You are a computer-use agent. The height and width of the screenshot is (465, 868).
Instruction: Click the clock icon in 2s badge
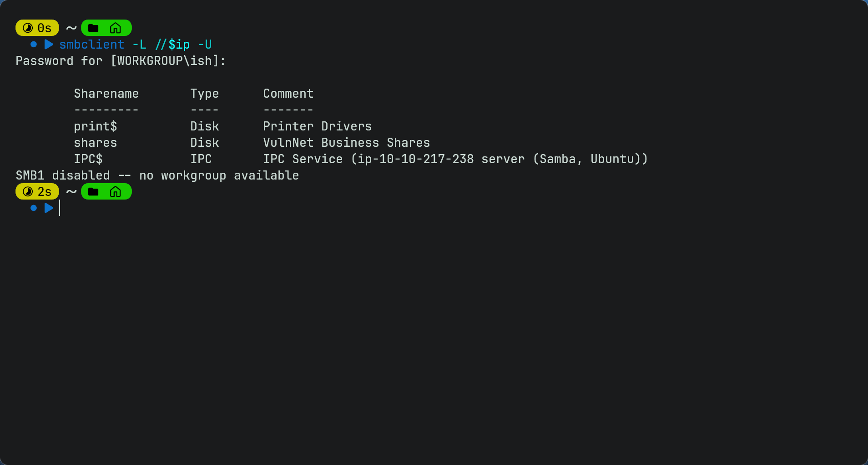pos(28,192)
